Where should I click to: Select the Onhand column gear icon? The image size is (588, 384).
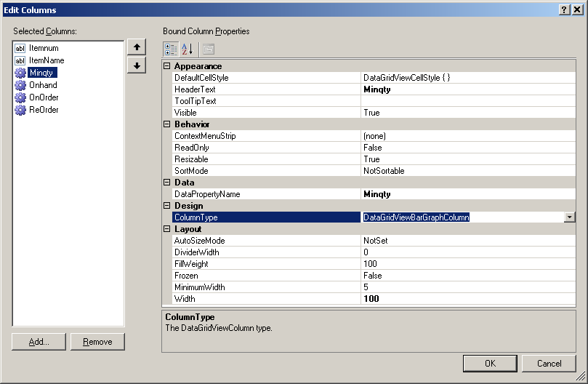pyautogui.click(x=20, y=85)
